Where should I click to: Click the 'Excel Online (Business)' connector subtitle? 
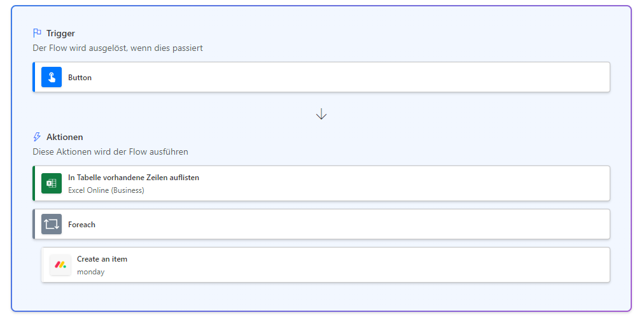point(106,190)
